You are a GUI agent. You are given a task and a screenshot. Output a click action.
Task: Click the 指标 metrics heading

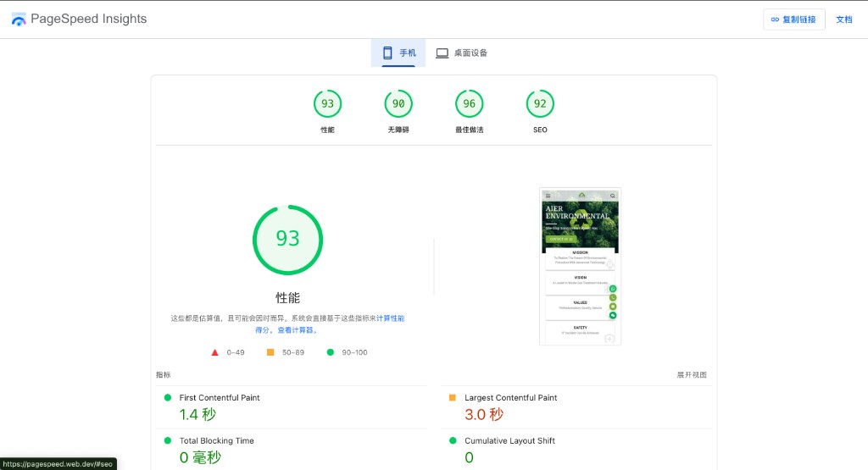(x=164, y=375)
